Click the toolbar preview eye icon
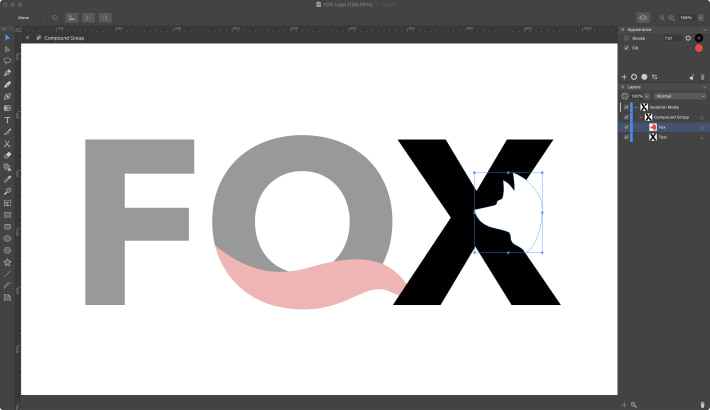The width and height of the screenshot is (710, 410). [643, 18]
